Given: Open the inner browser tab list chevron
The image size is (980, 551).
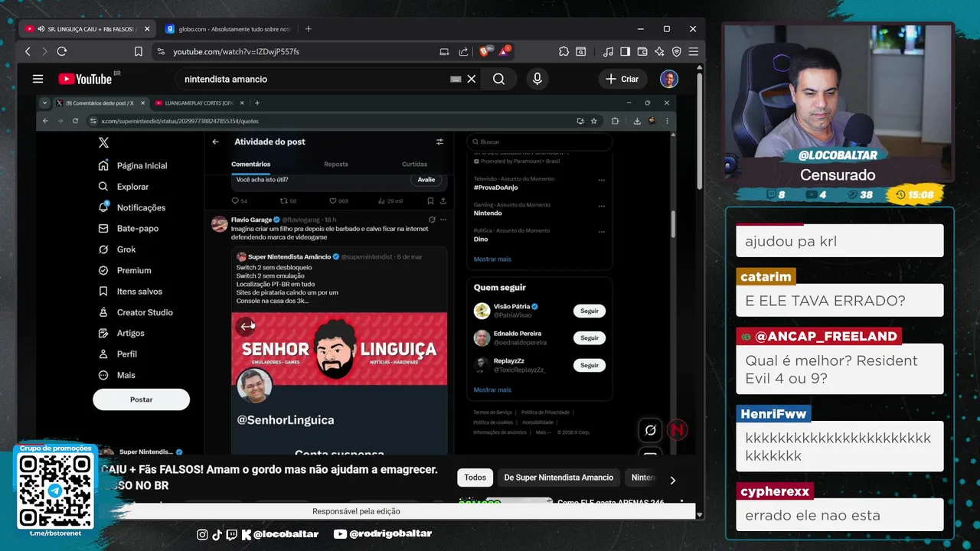Looking at the screenshot, I should point(44,103).
